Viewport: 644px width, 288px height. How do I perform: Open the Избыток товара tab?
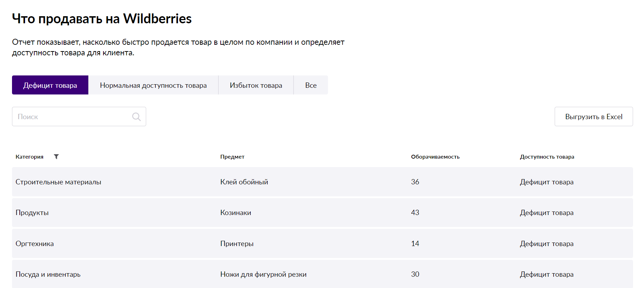click(256, 85)
